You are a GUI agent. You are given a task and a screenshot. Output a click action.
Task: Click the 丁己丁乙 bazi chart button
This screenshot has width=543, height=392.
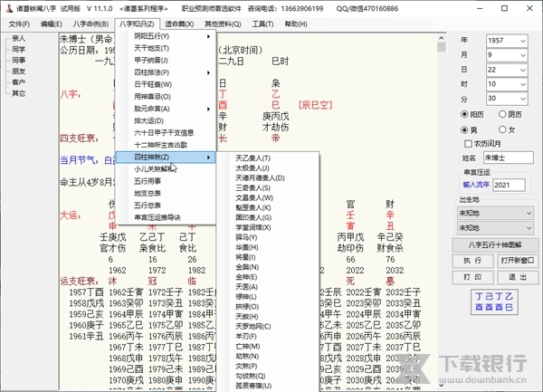494,302
